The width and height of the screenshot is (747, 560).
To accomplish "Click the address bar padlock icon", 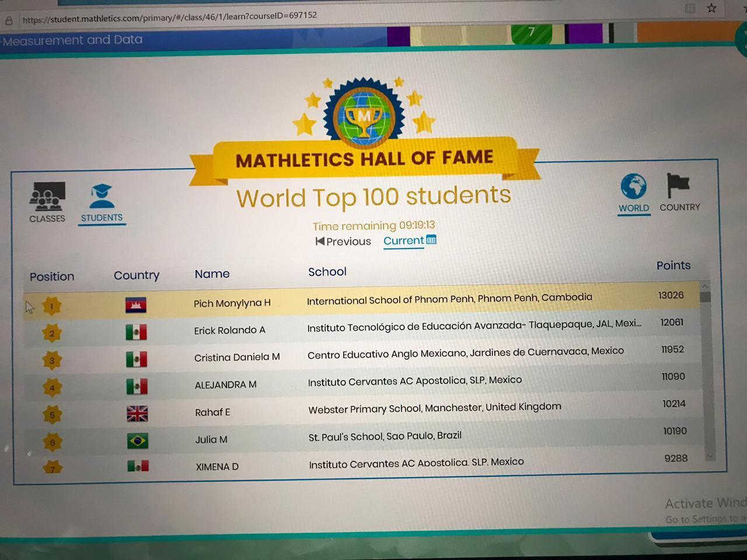I will click(9, 20).
